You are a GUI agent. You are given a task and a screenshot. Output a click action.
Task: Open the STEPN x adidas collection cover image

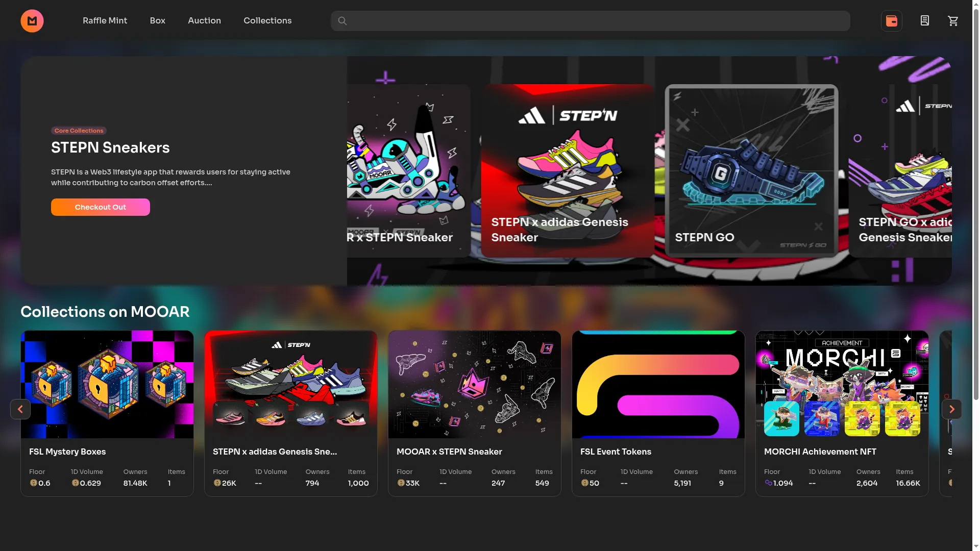pos(291,384)
